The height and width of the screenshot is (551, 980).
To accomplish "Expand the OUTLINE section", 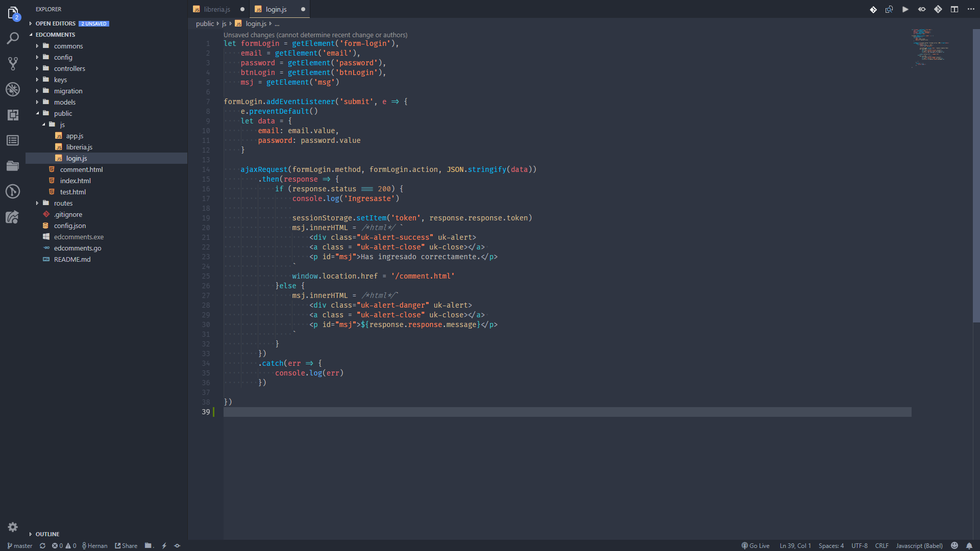I will pos(47,534).
